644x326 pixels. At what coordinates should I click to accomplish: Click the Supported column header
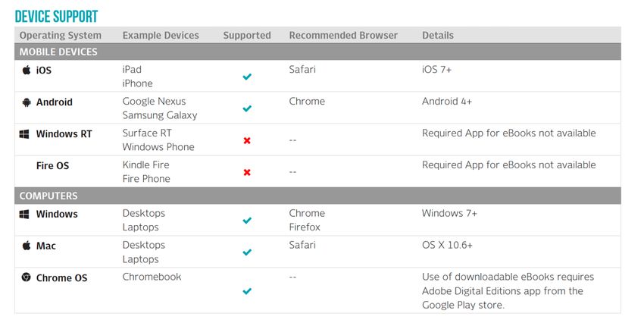(x=247, y=36)
